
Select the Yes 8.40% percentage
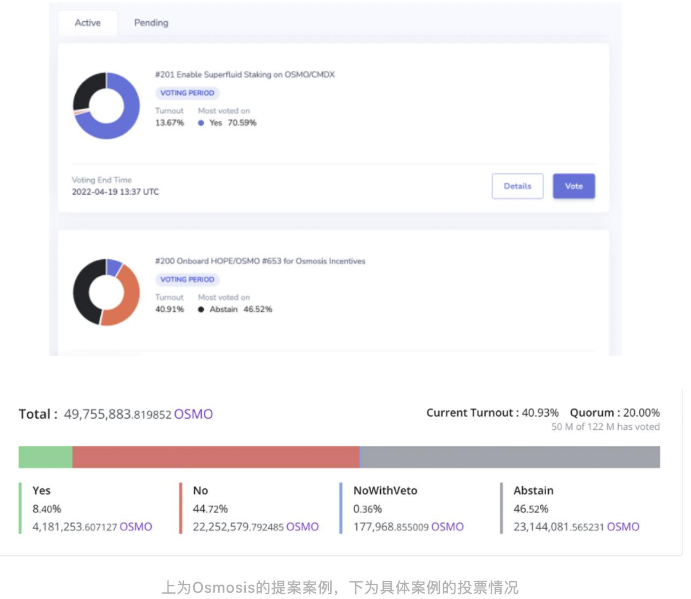point(47,509)
